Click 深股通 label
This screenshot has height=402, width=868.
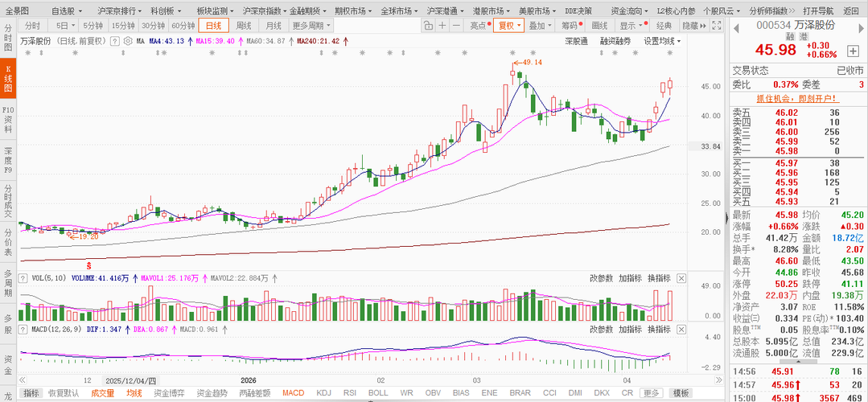[x=576, y=41]
